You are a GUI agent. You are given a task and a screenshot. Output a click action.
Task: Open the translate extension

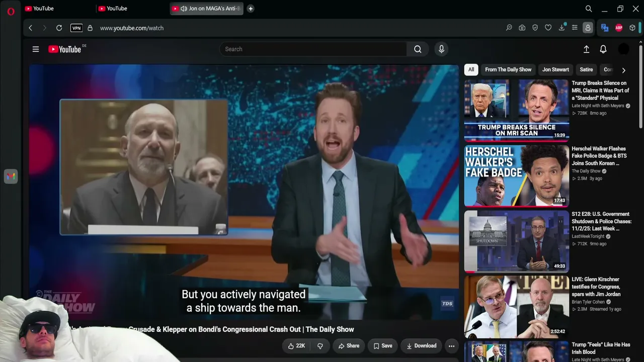click(x=605, y=28)
